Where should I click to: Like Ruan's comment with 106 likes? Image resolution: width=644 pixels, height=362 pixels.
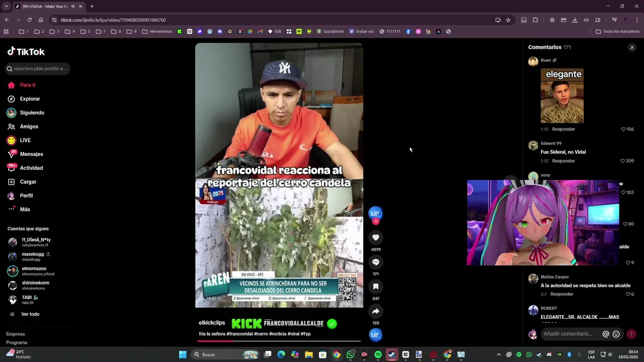pyautogui.click(x=623, y=129)
